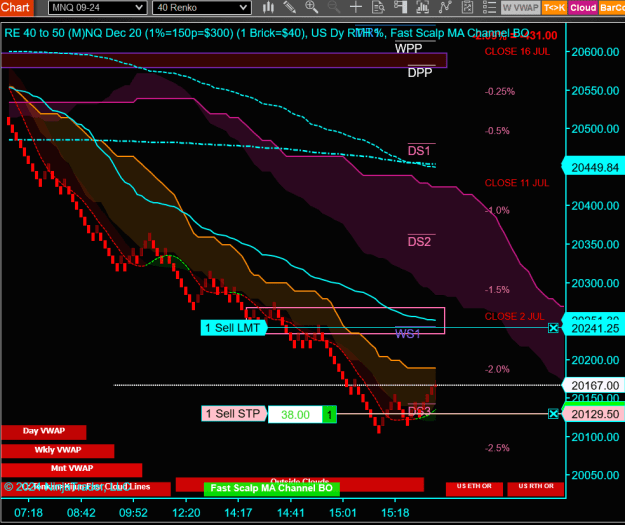The width and height of the screenshot is (625, 525).
Task: Click the green quantity 1 box
Action: tap(329, 415)
